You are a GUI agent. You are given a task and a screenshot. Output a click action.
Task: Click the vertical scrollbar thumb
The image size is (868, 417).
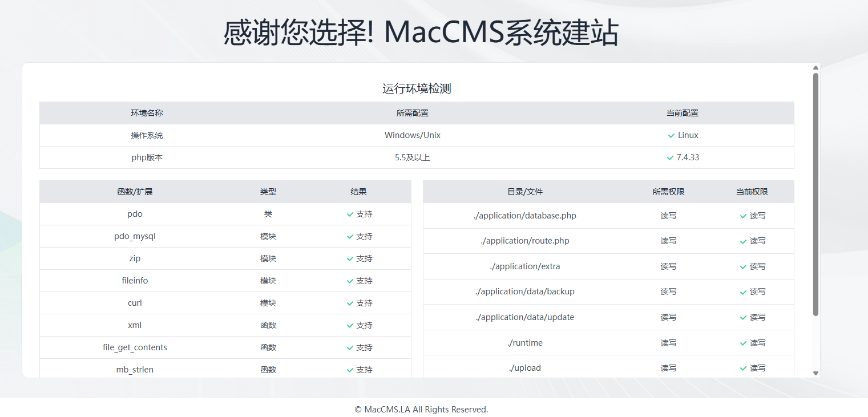pos(815,194)
